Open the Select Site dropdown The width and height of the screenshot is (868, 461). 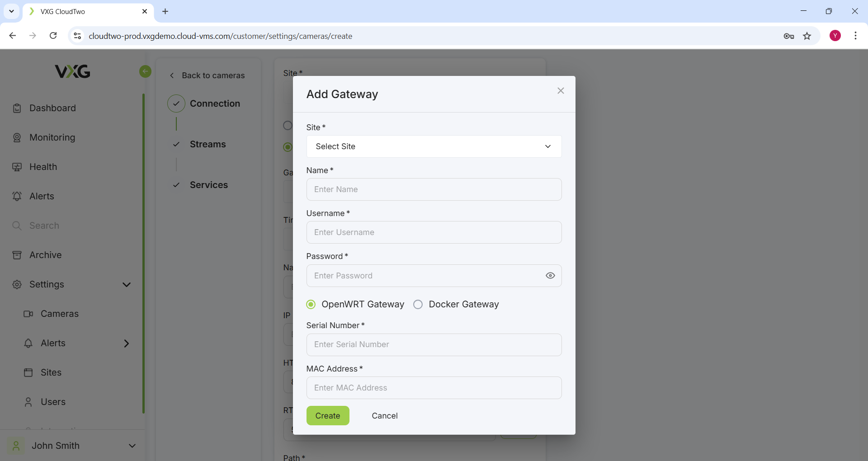434,146
